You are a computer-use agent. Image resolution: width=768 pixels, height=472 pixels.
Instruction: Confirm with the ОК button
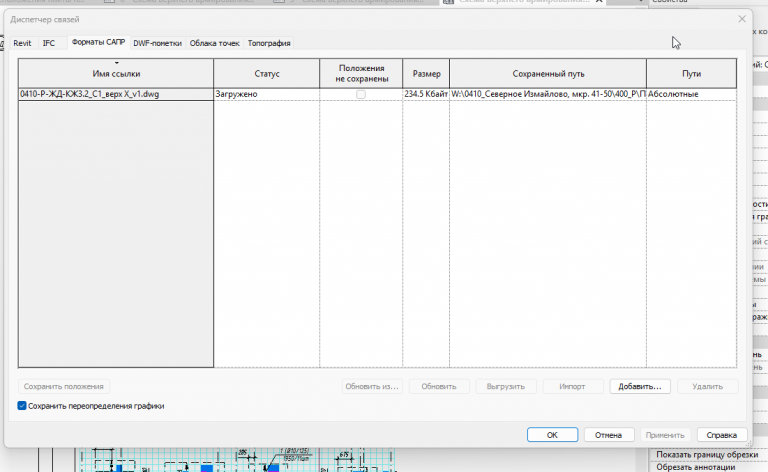pyautogui.click(x=552, y=435)
